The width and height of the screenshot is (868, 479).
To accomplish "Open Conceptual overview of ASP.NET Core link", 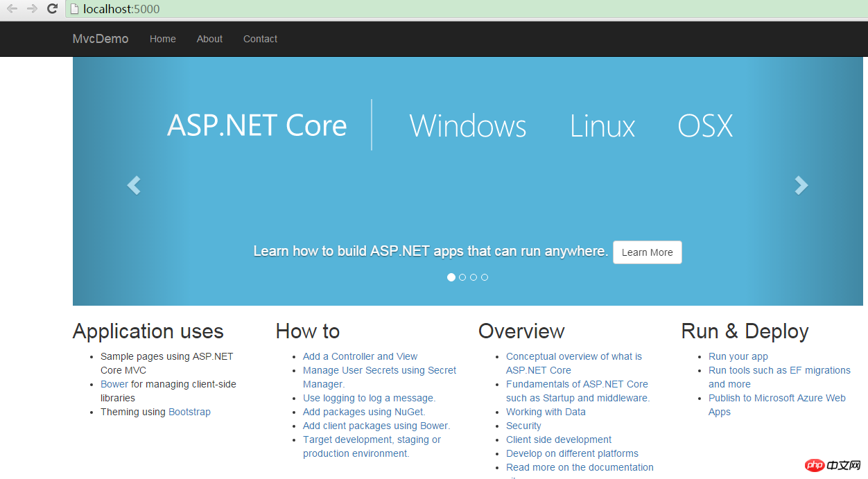I will [574, 363].
